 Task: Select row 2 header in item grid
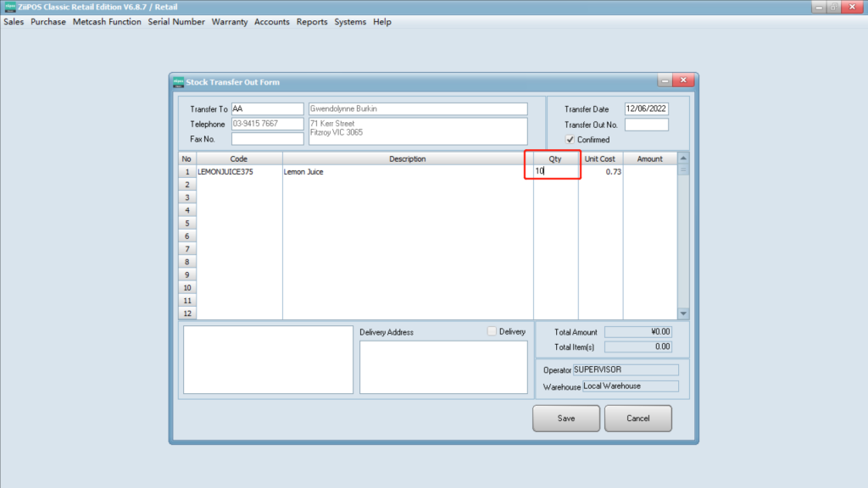pos(187,184)
